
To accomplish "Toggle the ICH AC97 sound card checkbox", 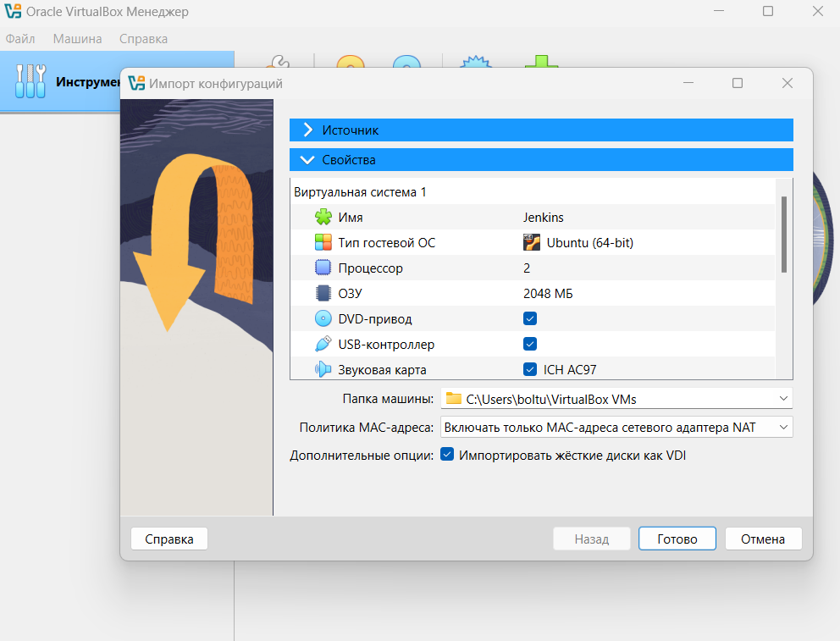I will (530, 369).
